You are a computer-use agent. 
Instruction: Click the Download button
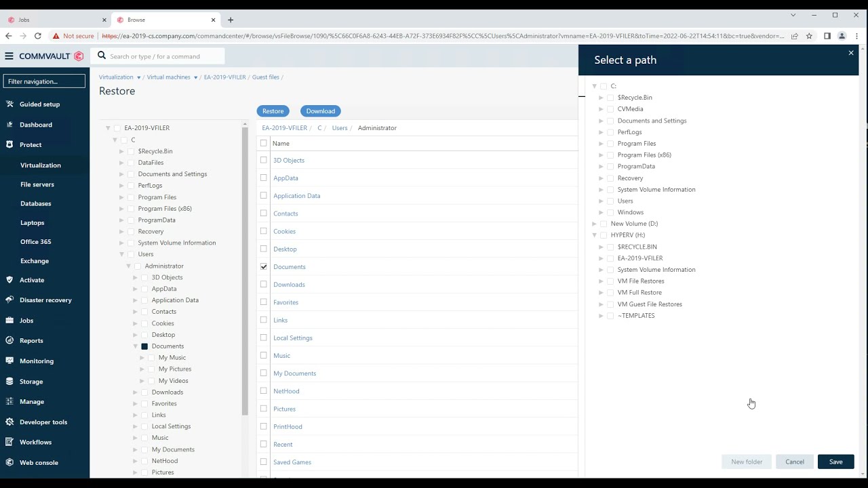tap(321, 111)
